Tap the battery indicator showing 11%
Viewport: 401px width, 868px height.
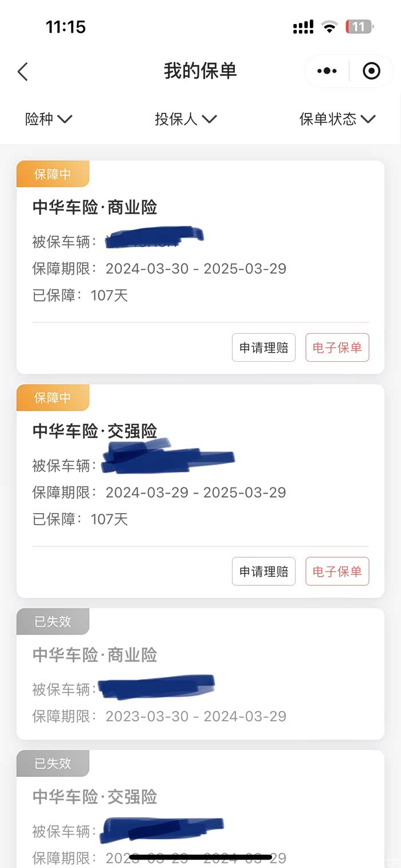[358, 26]
